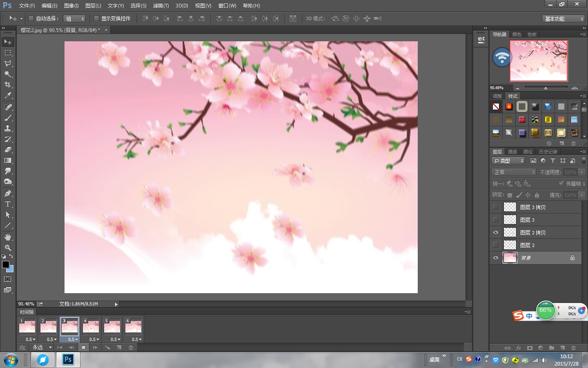The width and height of the screenshot is (588, 368).
Task: Click create new group folder icon
Action: [552, 348]
